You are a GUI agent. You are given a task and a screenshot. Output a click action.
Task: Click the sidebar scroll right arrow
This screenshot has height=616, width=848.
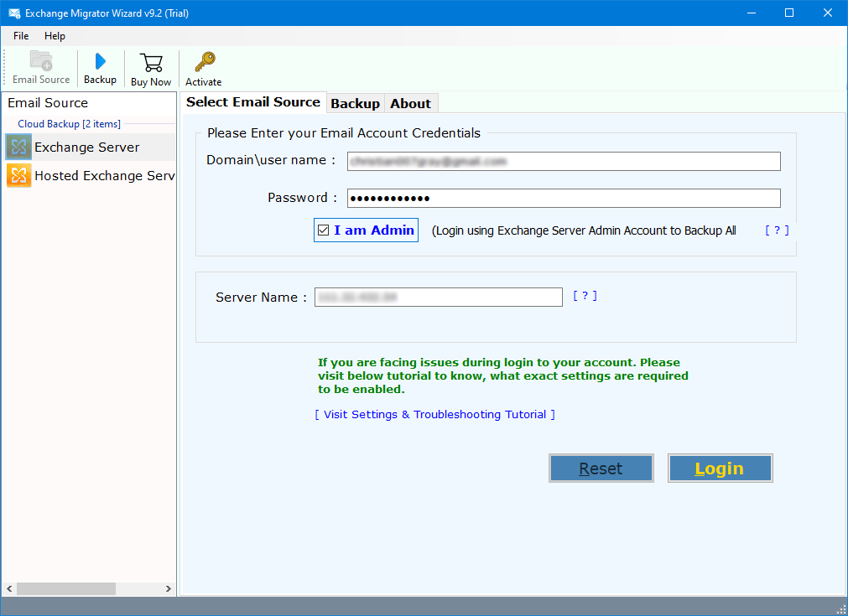pyautogui.click(x=169, y=588)
